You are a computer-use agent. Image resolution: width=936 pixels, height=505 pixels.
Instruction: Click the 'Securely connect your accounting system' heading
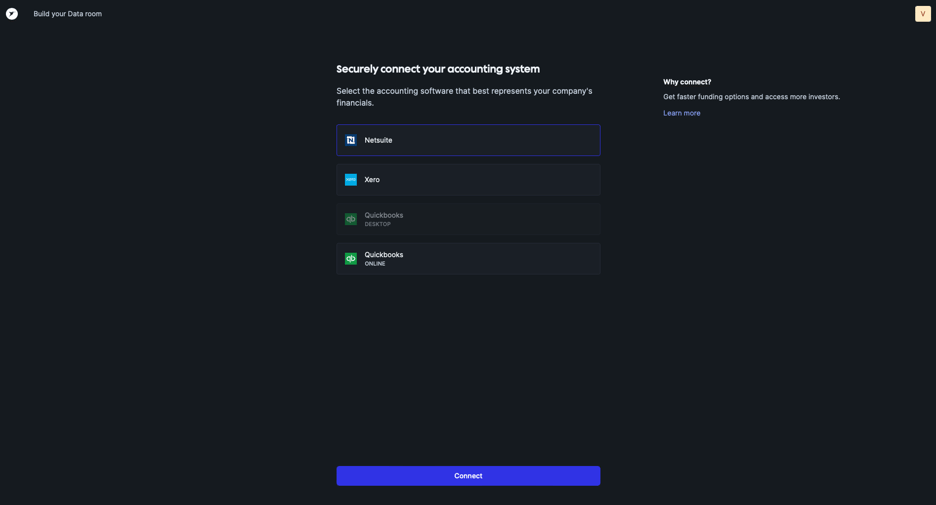438,69
